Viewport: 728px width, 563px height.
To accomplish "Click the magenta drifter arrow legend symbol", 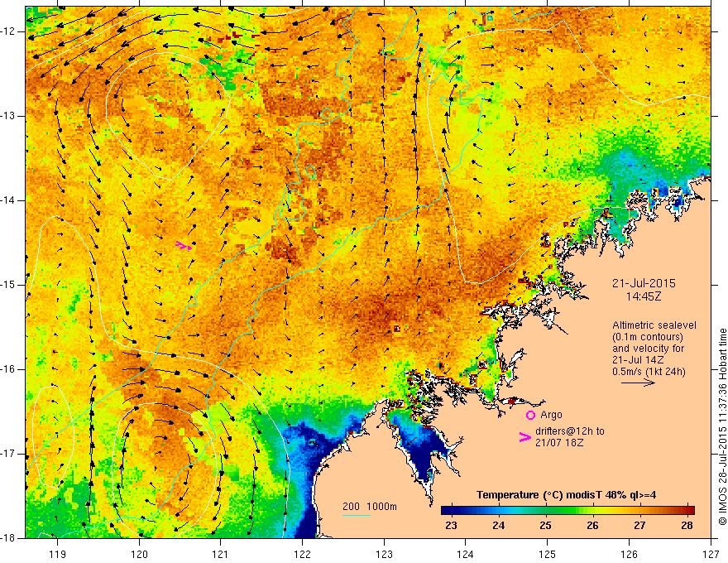I will (x=524, y=436).
